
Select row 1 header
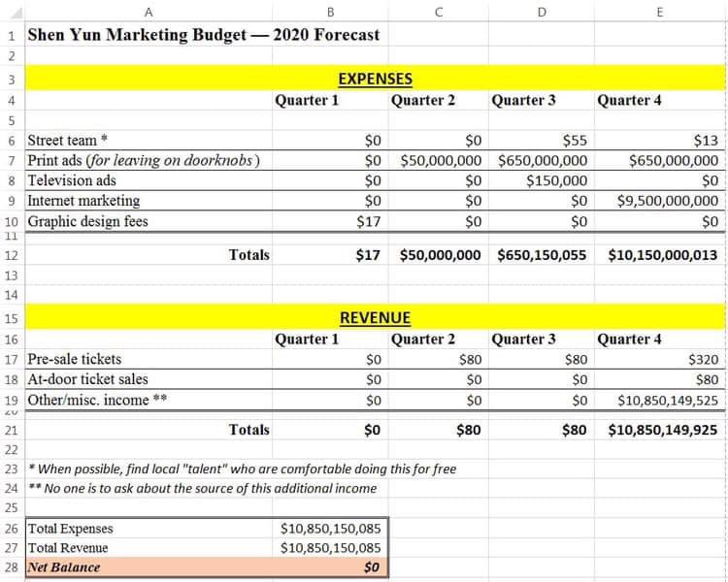click(x=12, y=35)
